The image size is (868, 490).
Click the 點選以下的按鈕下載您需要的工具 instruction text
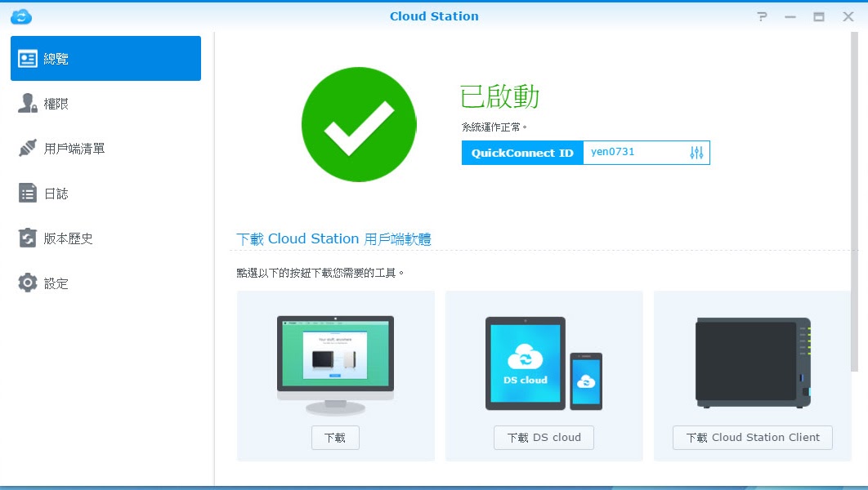point(320,274)
